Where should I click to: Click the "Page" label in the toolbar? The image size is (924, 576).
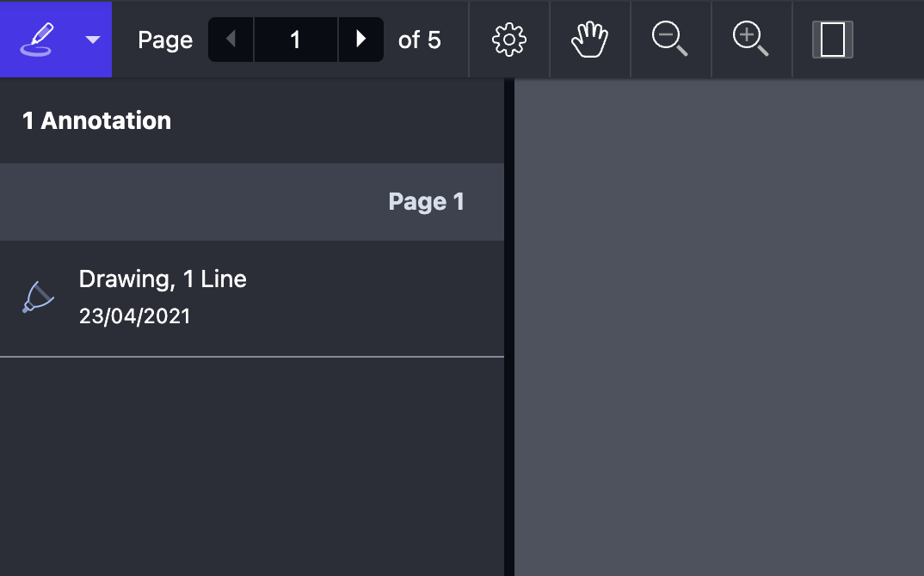tap(165, 40)
